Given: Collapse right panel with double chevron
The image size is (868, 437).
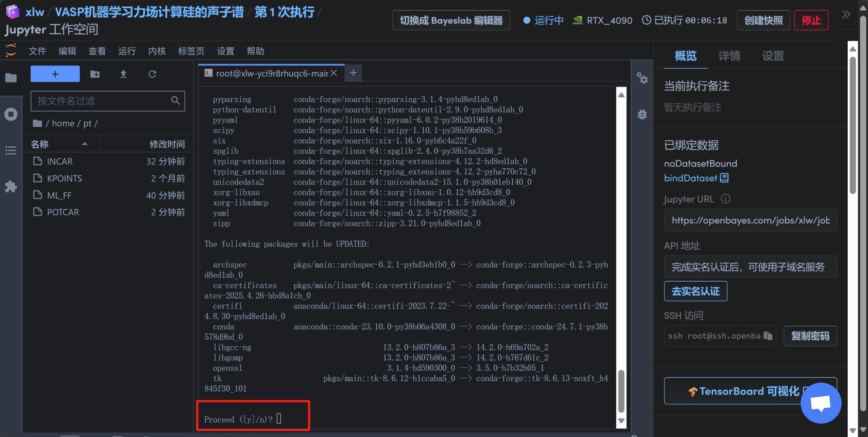Looking at the screenshot, I should point(846,15).
